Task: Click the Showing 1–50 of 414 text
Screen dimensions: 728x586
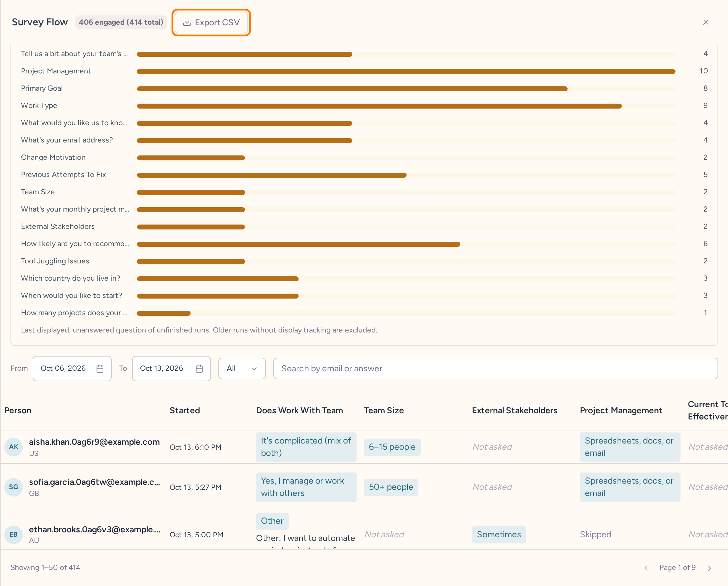Action: (x=45, y=567)
